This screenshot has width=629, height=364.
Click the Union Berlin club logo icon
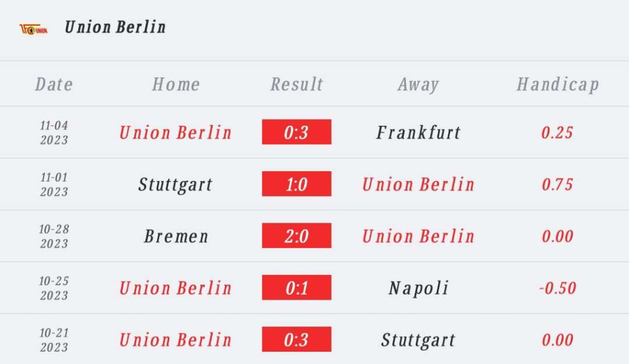[x=34, y=29]
